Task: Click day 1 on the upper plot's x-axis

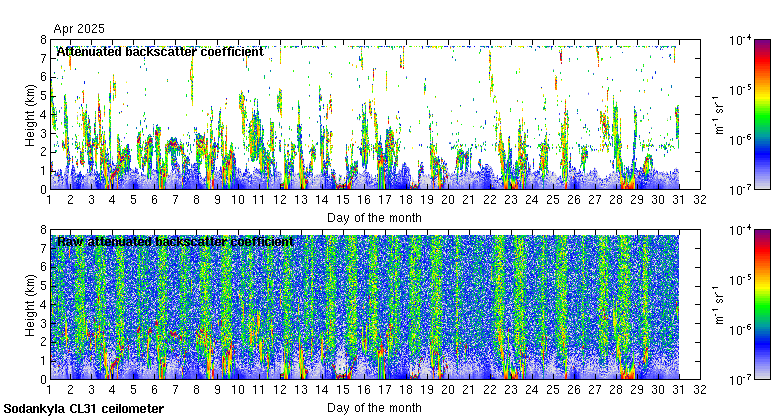Action: click(x=49, y=200)
